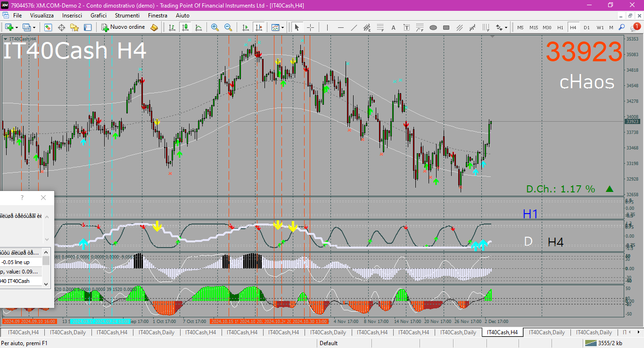Switch to bar chart view
Viewport: 644px width, 348px height.
(172, 27)
